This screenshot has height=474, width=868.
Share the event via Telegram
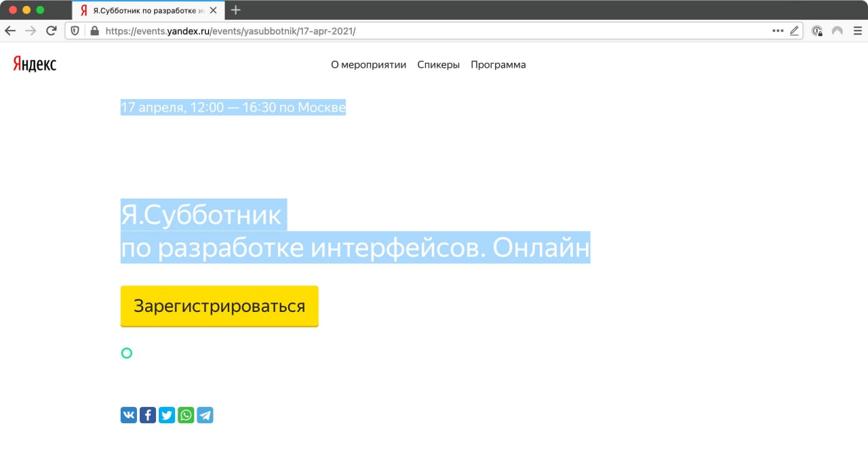pos(205,415)
